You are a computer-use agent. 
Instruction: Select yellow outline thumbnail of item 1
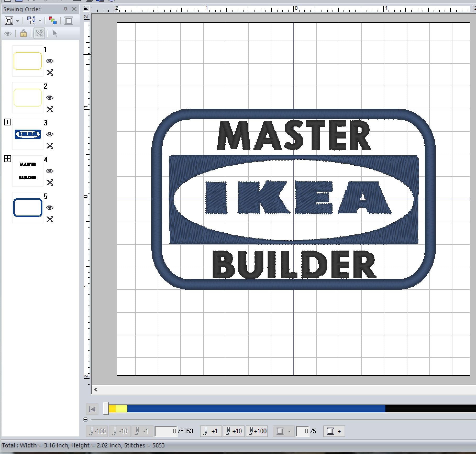point(28,61)
